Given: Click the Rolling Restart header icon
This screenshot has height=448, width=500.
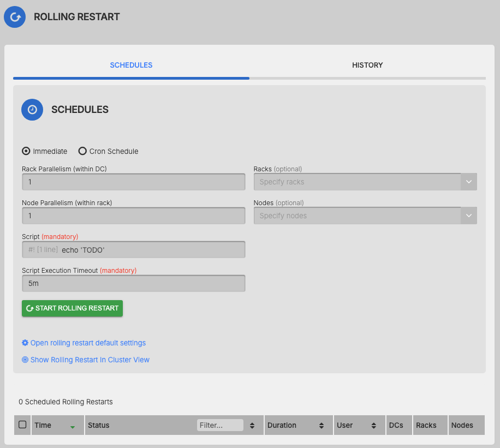Looking at the screenshot, I should (15, 17).
